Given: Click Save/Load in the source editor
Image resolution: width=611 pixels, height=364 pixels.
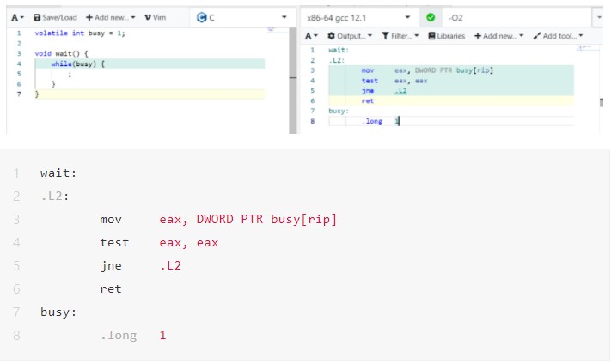Looking at the screenshot, I should click(x=55, y=17).
